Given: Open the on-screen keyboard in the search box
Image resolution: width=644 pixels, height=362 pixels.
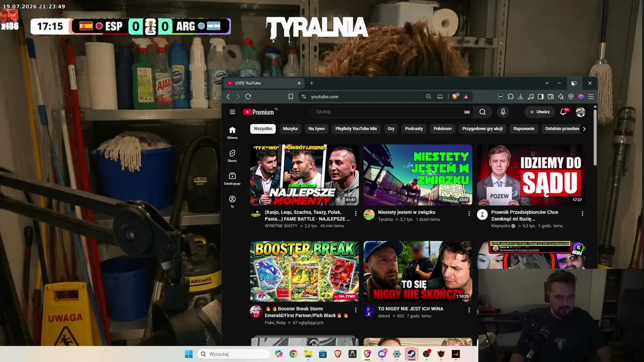Looking at the screenshot, I should point(467,112).
